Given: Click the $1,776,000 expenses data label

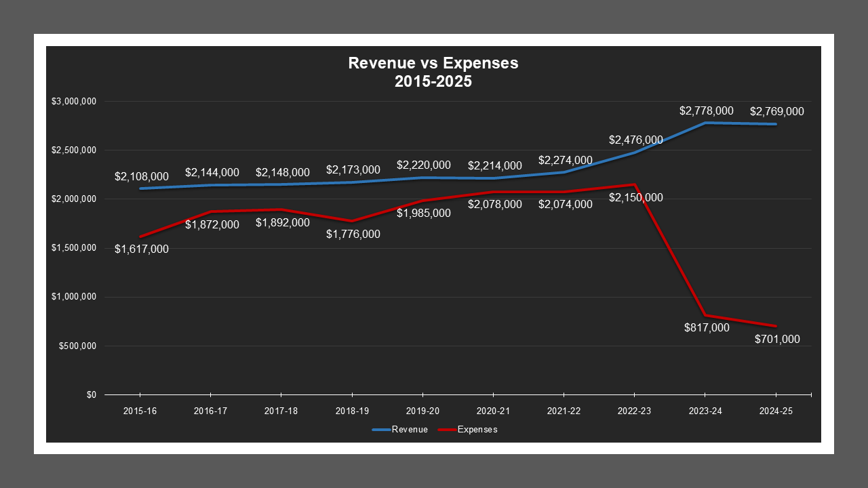Looking at the screenshot, I should click(353, 234).
